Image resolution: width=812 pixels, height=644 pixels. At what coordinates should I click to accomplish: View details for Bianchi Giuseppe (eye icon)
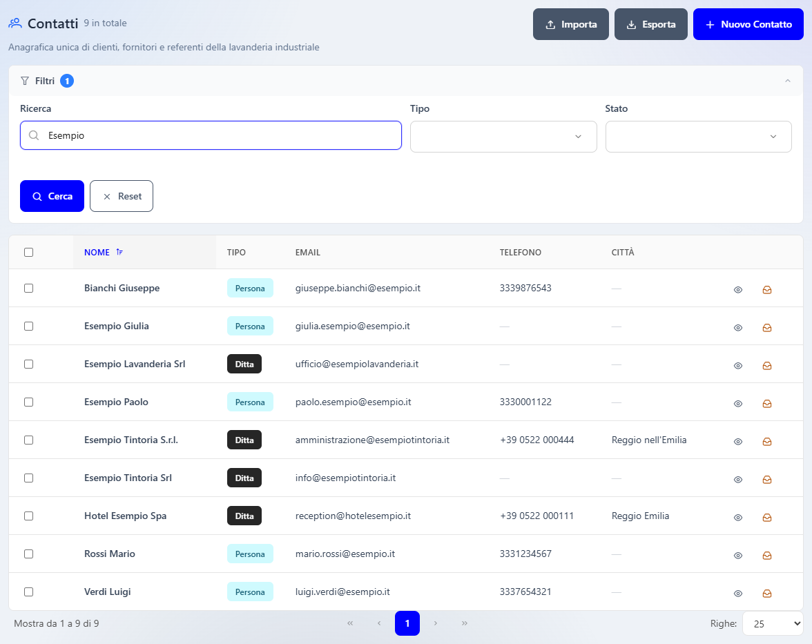[x=738, y=290]
